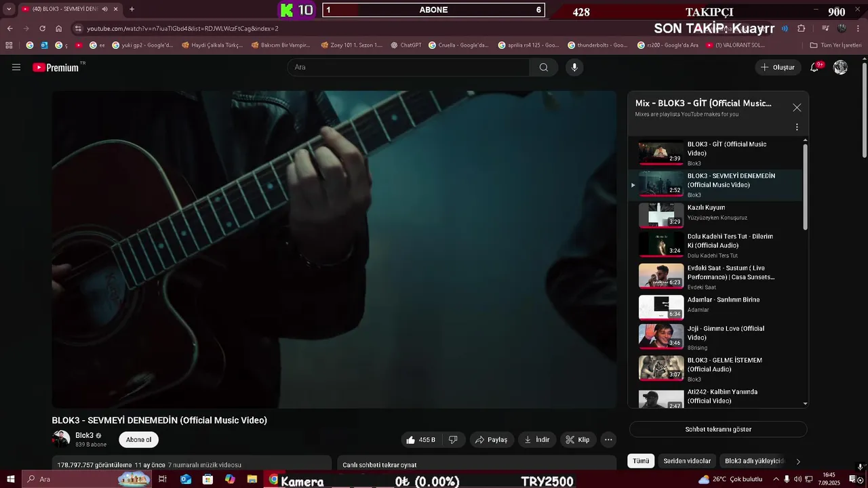Open the browser extensions puzzle icon

pos(801,28)
